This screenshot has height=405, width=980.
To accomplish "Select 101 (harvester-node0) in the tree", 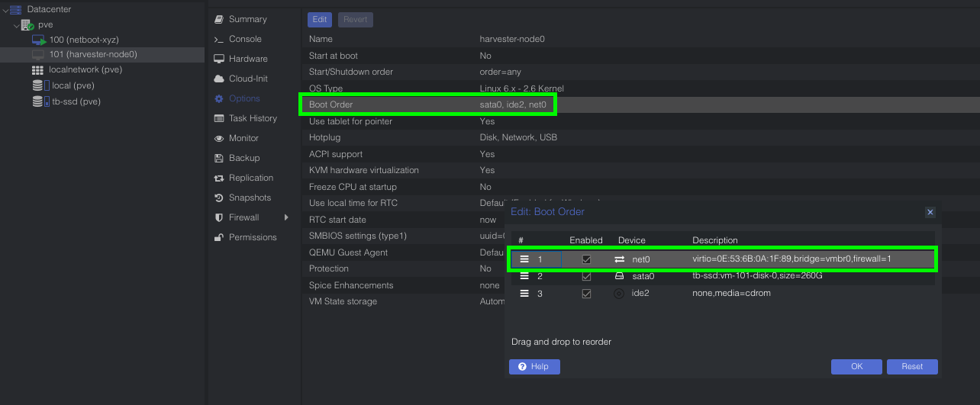I will coord(93,55).
